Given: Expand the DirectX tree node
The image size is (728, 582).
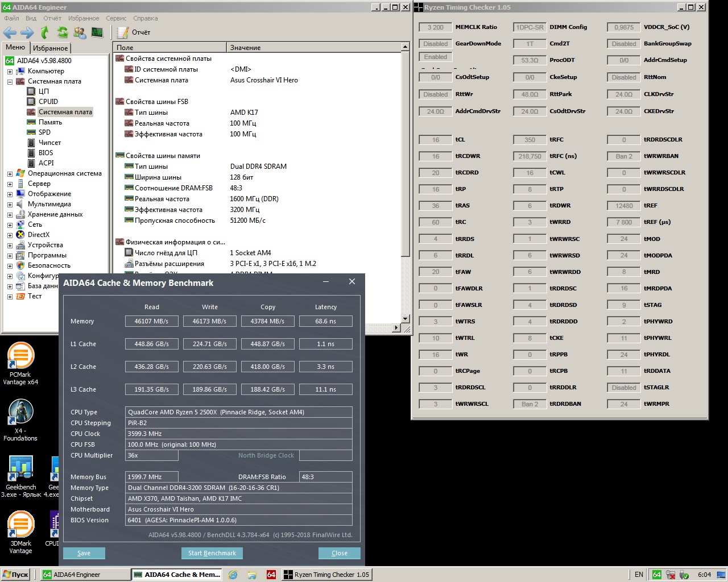Looking at the screenshot, I should point(10,235).
